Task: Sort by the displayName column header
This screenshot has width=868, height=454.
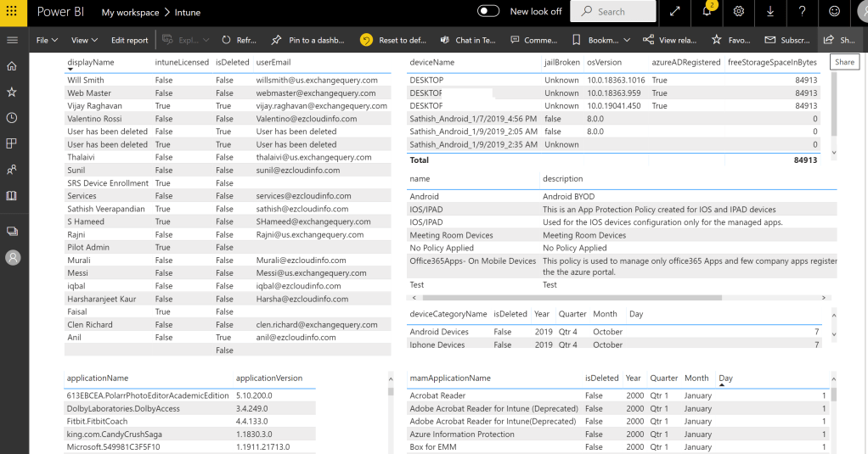Action: coord(91,63)
